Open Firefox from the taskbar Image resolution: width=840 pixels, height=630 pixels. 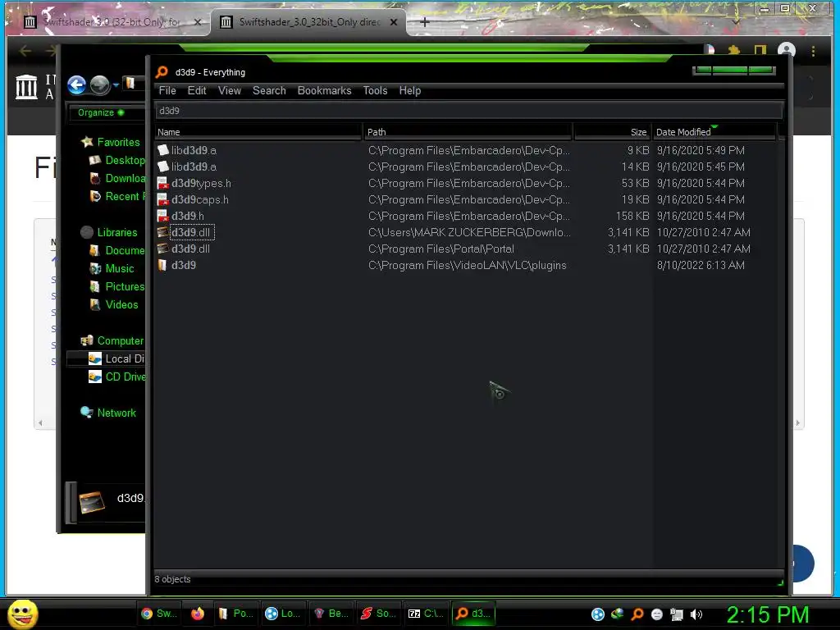click(198, 614)
